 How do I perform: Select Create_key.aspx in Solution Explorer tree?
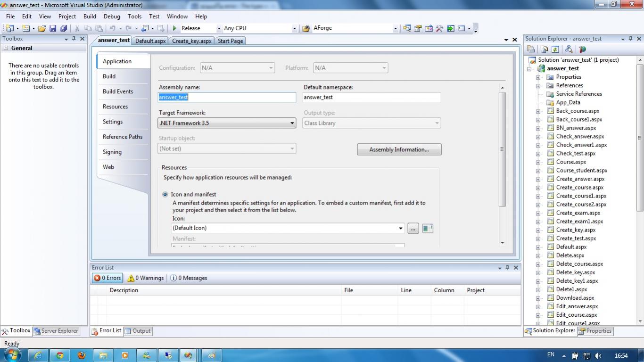575,230
